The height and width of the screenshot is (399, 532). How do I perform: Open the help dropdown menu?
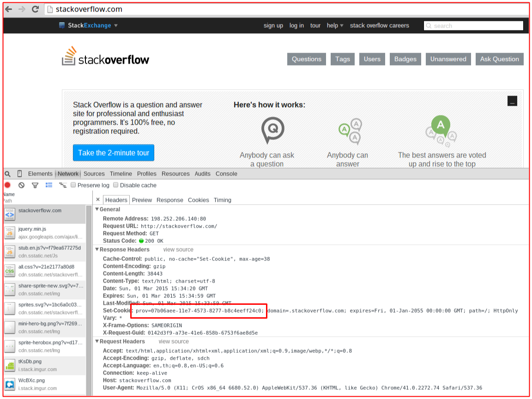(335, 25)
